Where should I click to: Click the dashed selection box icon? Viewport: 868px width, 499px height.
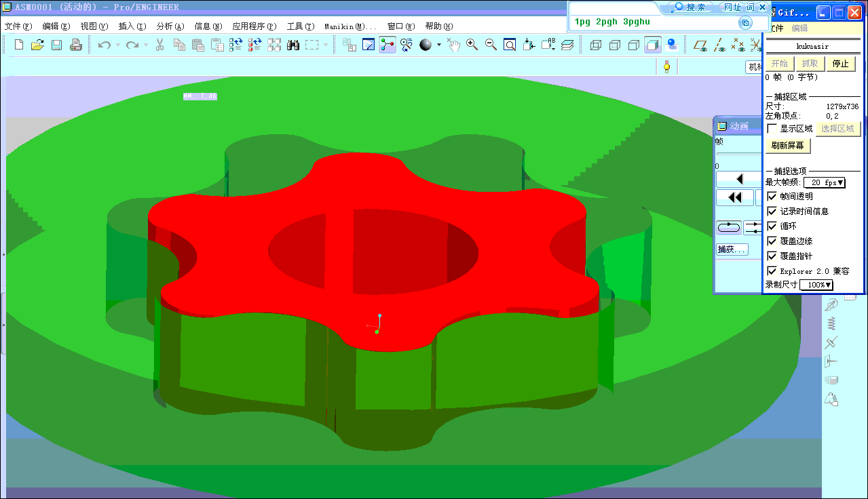click(x=312, y=45)
